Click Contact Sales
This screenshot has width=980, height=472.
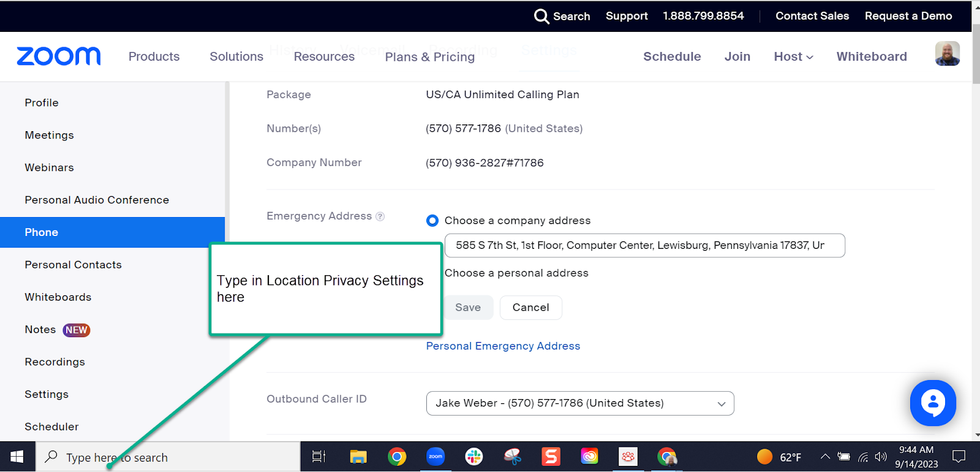[812, 16]
